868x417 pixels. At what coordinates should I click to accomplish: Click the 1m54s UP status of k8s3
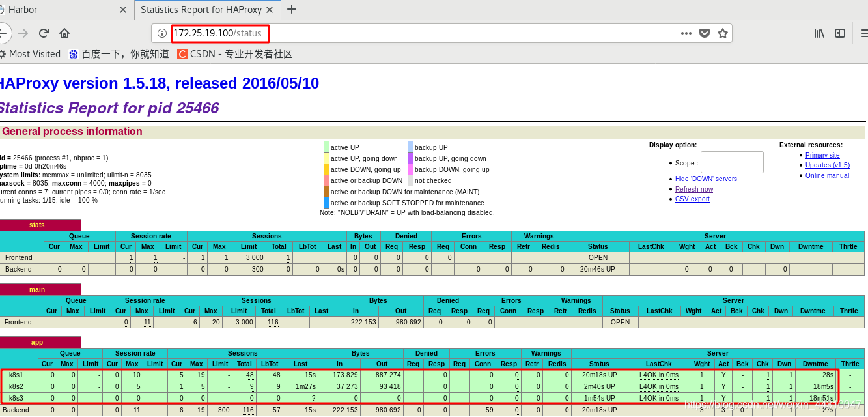[x=600, y=398]
